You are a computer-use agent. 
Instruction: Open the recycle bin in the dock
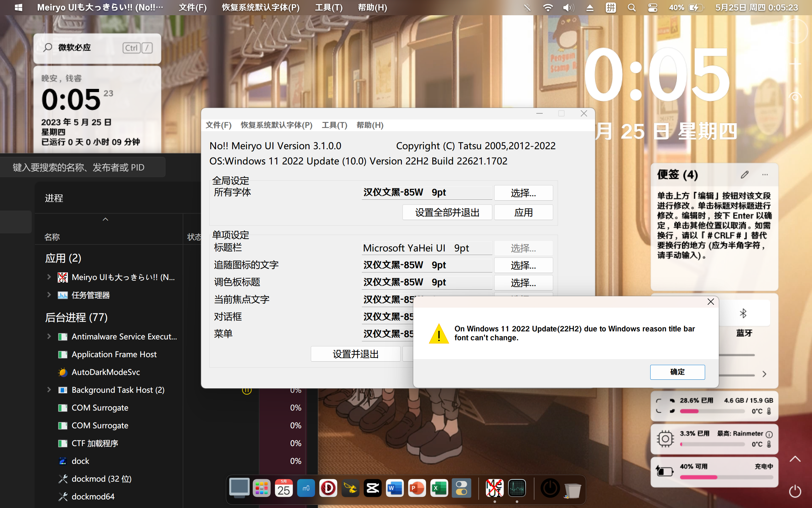[573, 490]
